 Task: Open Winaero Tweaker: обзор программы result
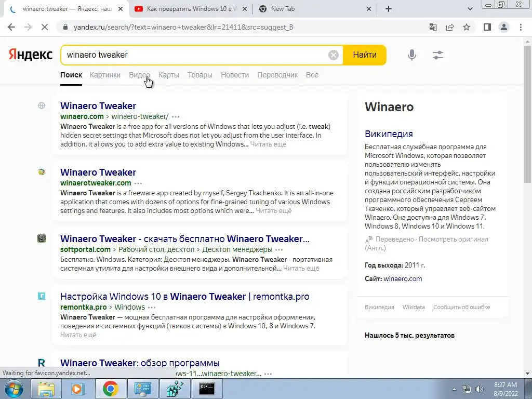[140, 363]
